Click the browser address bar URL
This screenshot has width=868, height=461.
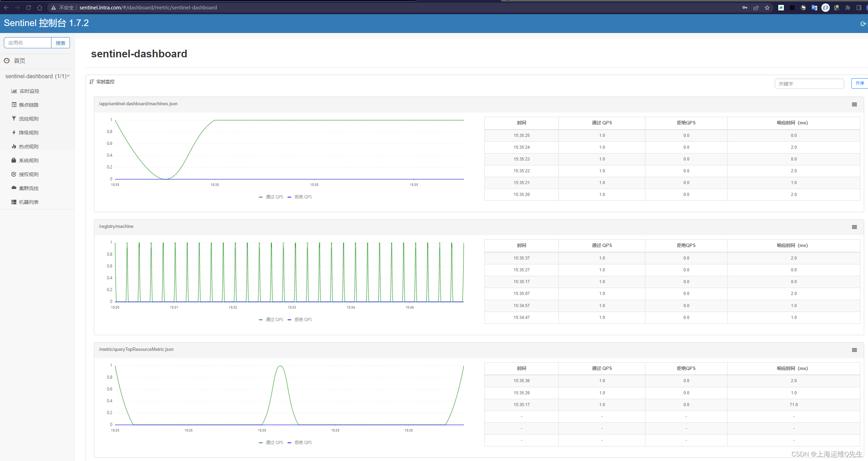(x=148, y=8)
